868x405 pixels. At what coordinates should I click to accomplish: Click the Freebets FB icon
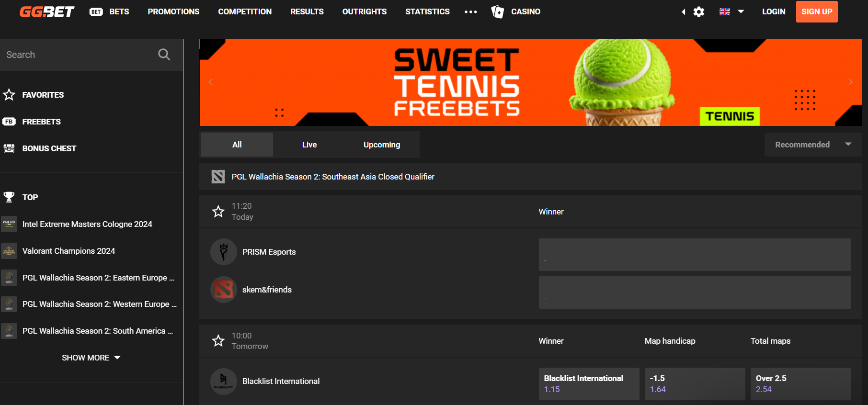pos(9,122)
